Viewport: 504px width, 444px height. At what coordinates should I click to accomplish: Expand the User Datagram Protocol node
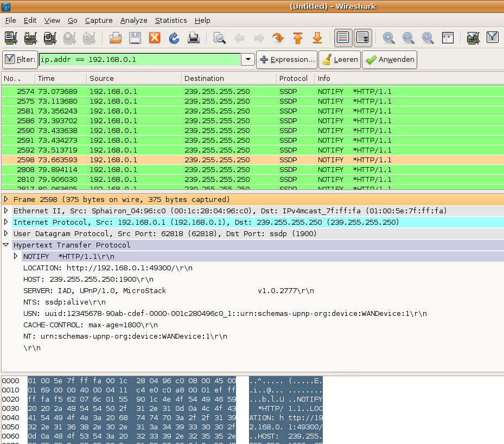coord(6,233)
